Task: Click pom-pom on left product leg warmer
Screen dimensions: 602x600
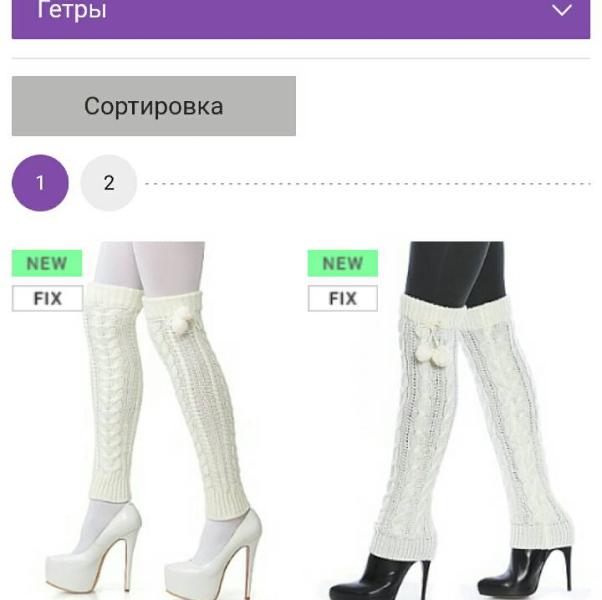Action: pyautogui.click(x=182, y=321)
